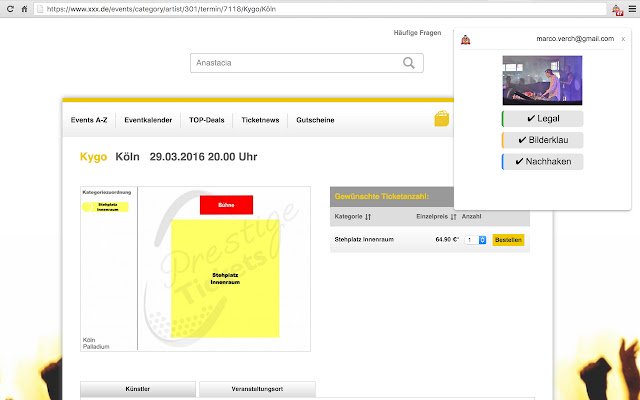Switch to the Künstler tab
This screenshot has height=400, width=640.
click(138, 389)
